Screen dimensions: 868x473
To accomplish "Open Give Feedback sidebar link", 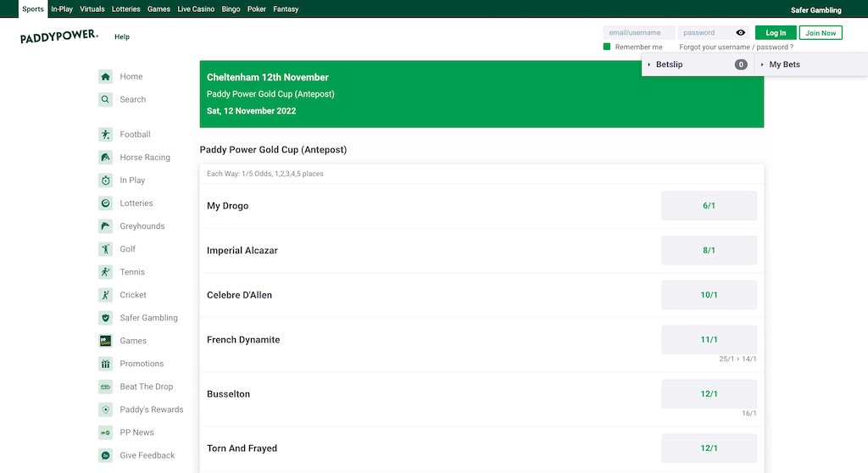I will 147,455.
